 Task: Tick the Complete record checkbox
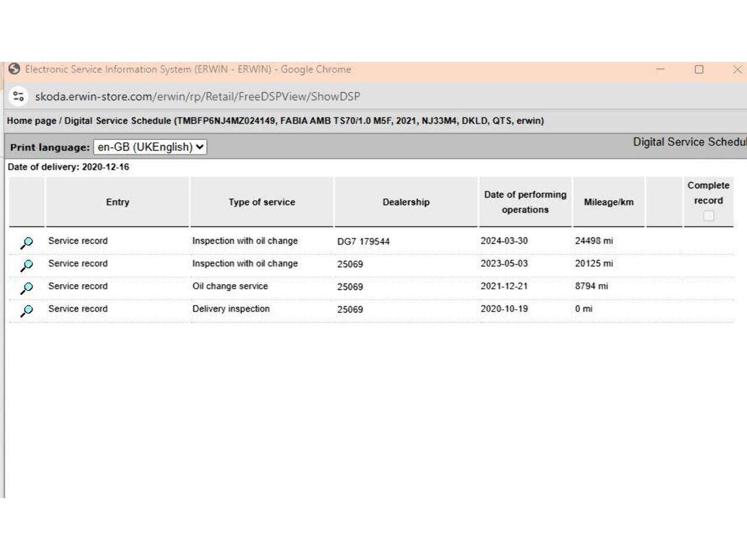[x=708, y=216]
